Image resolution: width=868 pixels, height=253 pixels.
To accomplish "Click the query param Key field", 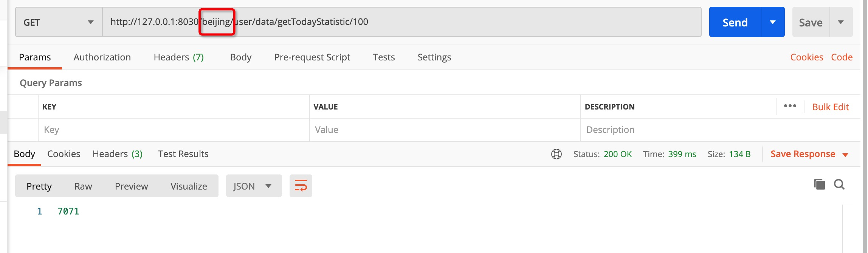I will [174, 130].
